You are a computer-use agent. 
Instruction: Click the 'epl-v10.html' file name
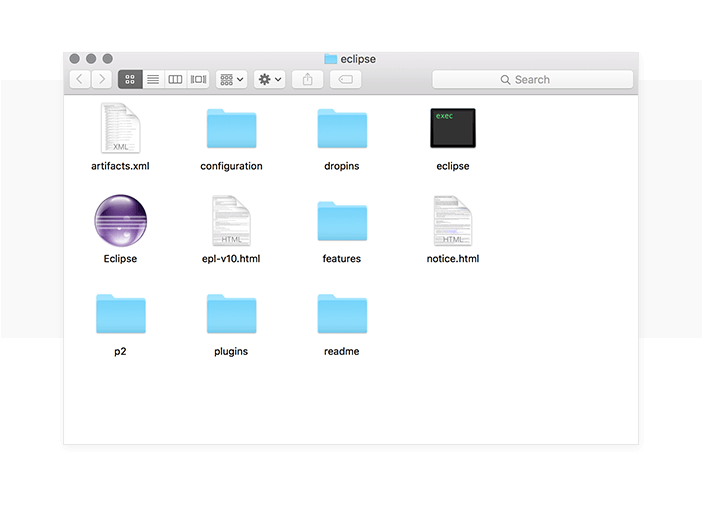231,259
